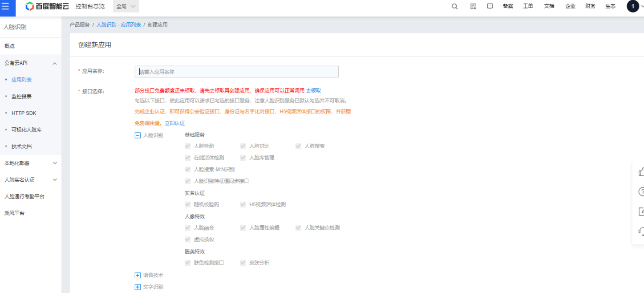
Task: Expand the 语音技术 interface group
Action: pyautogui.click(x=138, y=275)
